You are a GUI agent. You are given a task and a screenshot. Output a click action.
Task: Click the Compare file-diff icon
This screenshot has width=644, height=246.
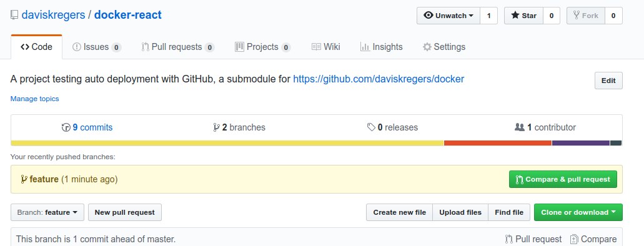point(574,239)
